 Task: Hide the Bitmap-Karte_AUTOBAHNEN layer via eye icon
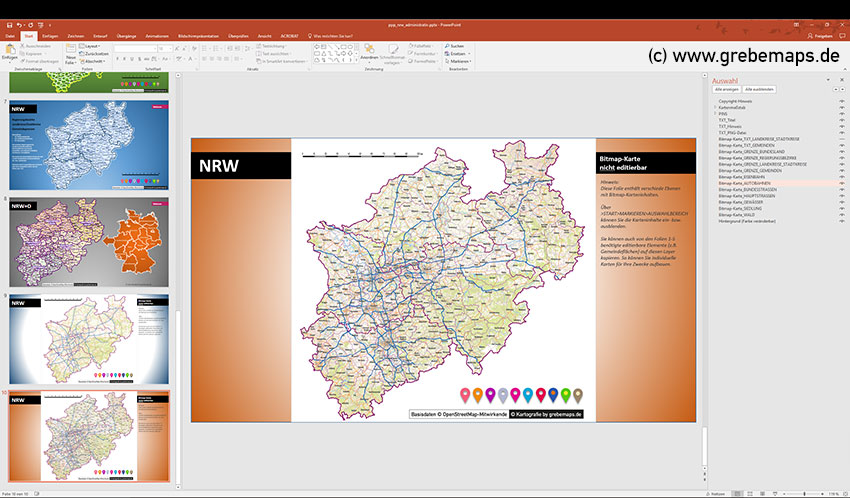(841, 183)
